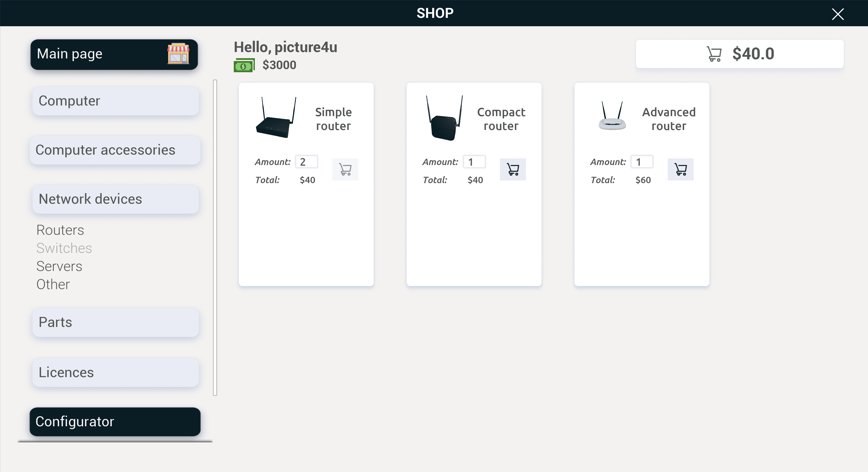868x472 pixels.
Task: Click the category sidebar scrollbar
Action: click(x=215, y=238)
